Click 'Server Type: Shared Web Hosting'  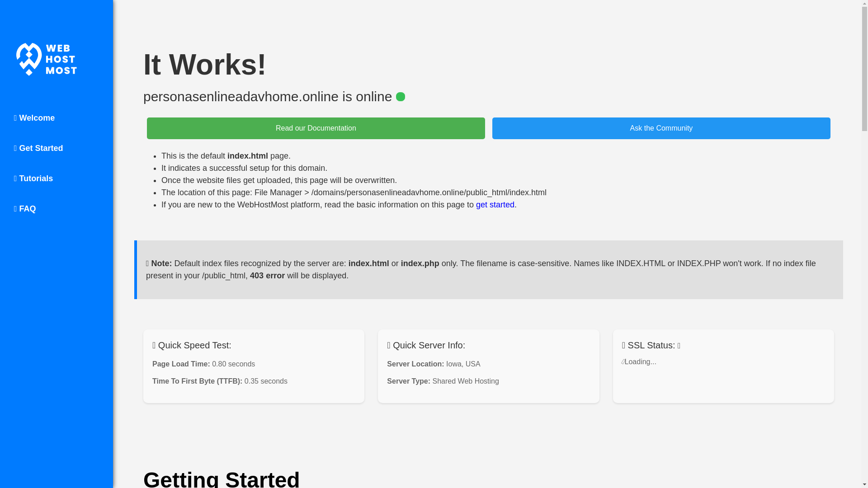point(443,381)
